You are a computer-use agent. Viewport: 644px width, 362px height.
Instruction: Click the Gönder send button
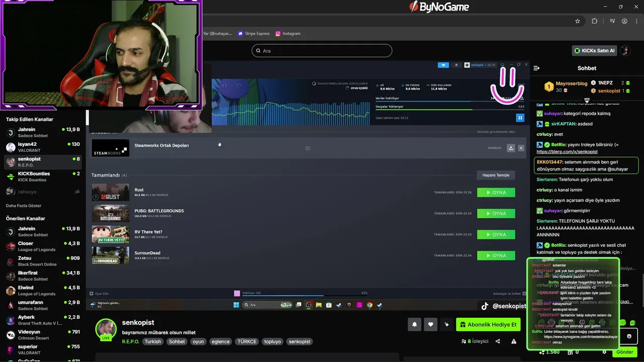(x=625, y=352)
